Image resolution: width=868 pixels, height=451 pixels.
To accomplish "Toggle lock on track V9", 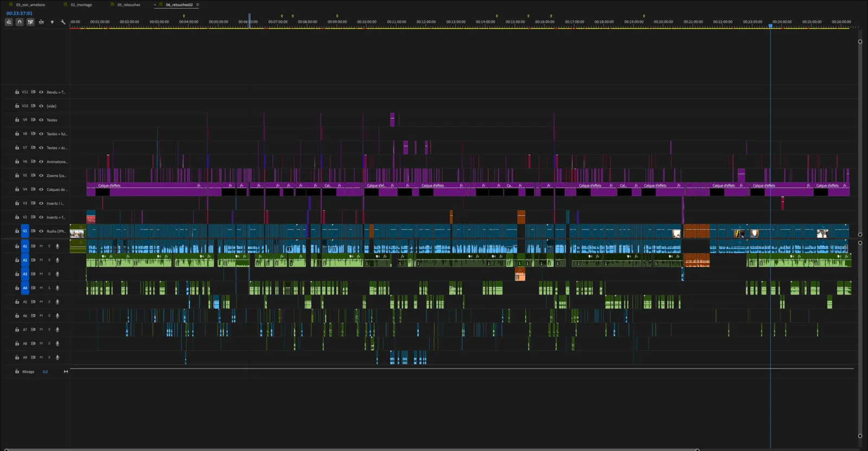I will [x=17, y=120].
